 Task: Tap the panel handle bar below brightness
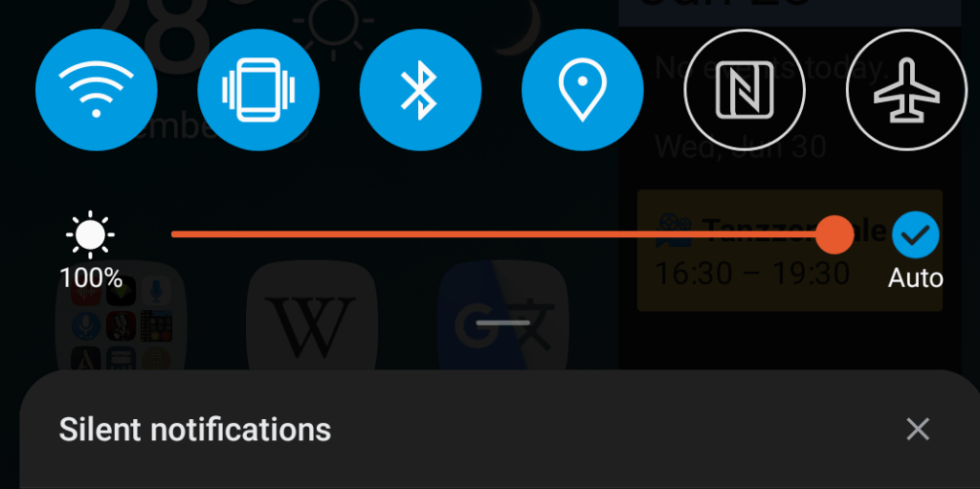[x=502, y=322]
